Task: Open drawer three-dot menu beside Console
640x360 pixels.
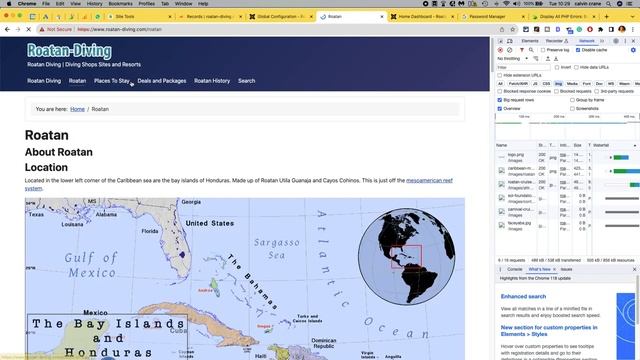Action: point(500,269)
